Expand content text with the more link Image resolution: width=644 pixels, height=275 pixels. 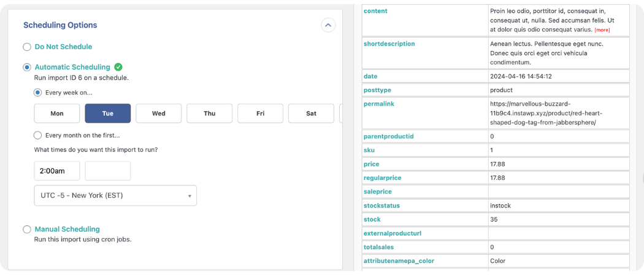click(602, 30)
